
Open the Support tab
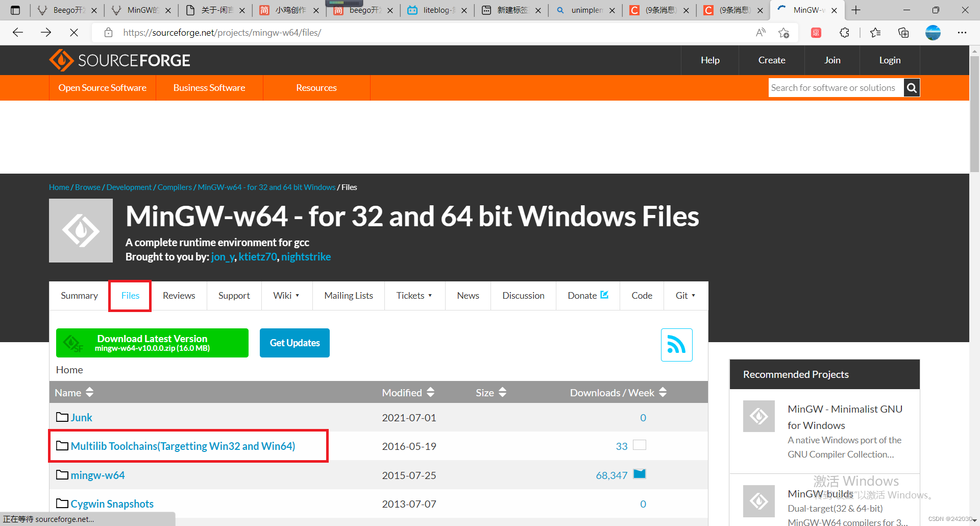(x=234, y=296)
